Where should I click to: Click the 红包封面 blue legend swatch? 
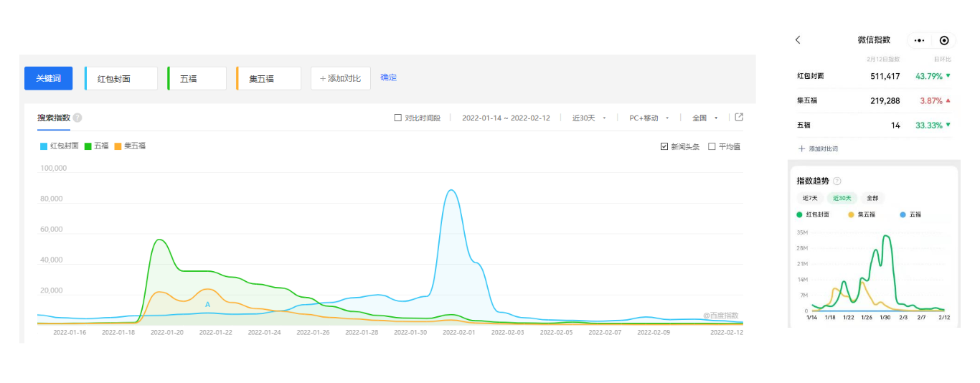[44, 146]
